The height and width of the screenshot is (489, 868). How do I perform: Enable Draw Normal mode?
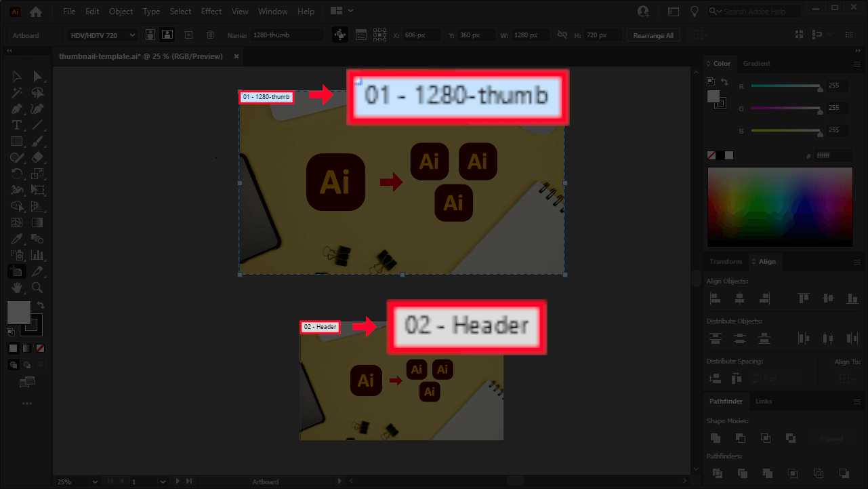[x=14, y=364]
